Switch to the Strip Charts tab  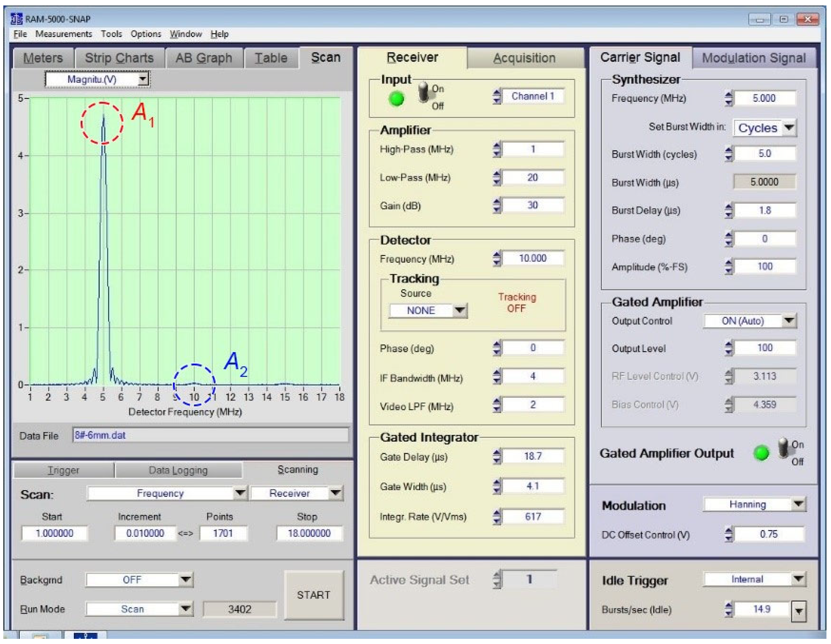(x=119, y=58)
